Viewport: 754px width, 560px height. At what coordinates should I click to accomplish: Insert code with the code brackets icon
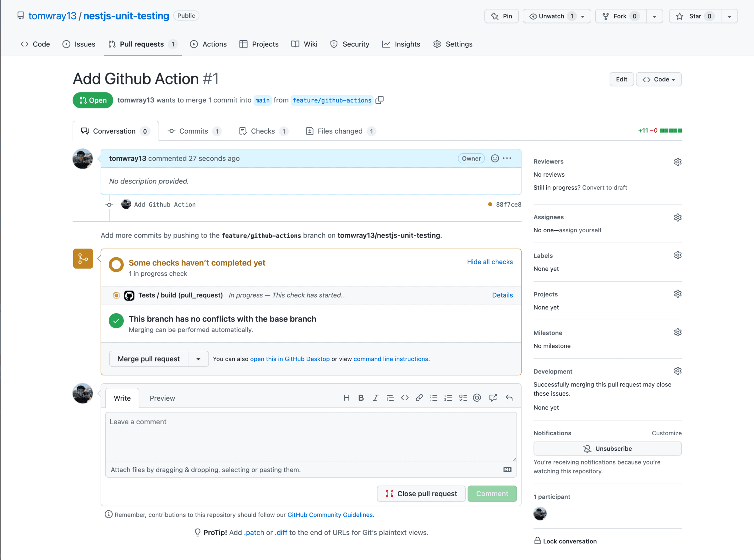pyautogui.click(x=405, y=398)
